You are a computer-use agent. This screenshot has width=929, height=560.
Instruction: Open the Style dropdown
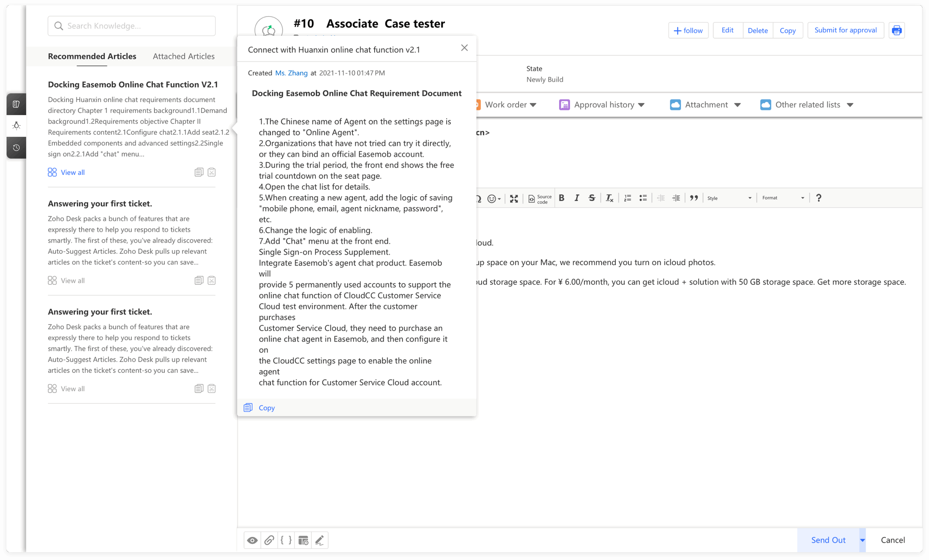point(729,198)
